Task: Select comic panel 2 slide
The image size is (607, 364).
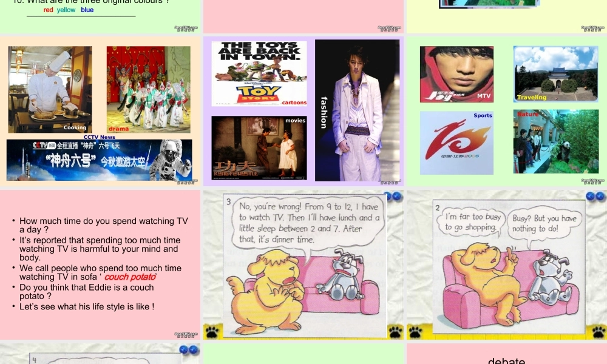Action: (507, 265)
